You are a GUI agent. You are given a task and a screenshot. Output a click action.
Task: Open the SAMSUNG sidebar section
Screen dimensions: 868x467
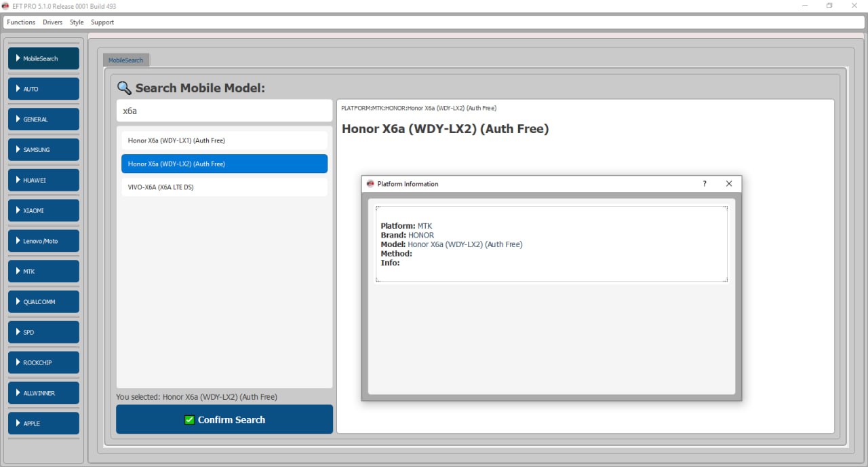pyautogui.click(x=43, y=149)
